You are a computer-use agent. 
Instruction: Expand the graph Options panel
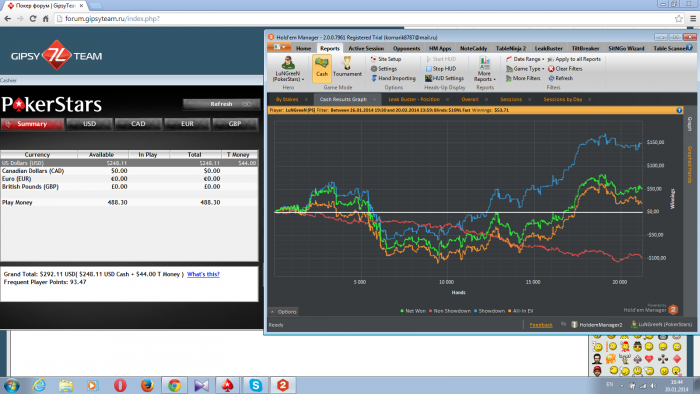point(283,311)
